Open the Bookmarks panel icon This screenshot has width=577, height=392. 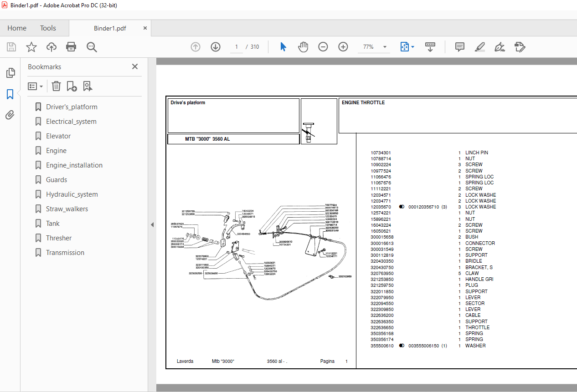click(x=10, y=94)
